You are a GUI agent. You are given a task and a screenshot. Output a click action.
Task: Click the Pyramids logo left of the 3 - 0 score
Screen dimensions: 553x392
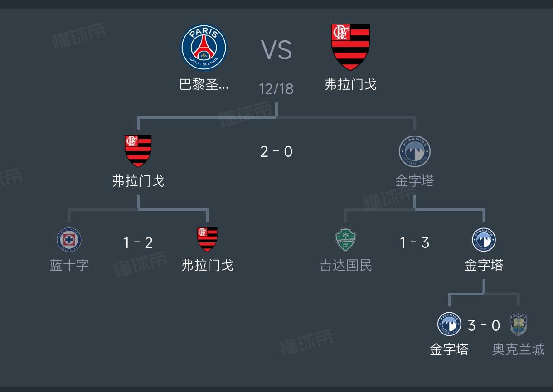click(449, 324)
